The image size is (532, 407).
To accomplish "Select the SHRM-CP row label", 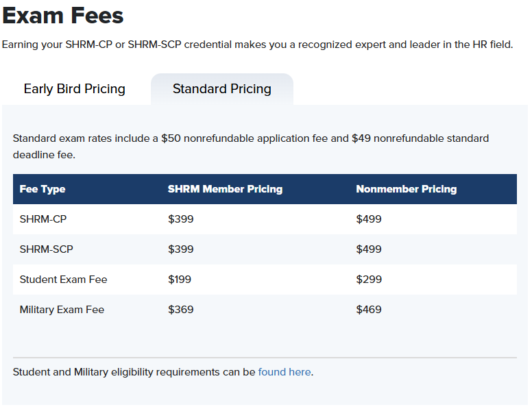I will pos(43,219).
